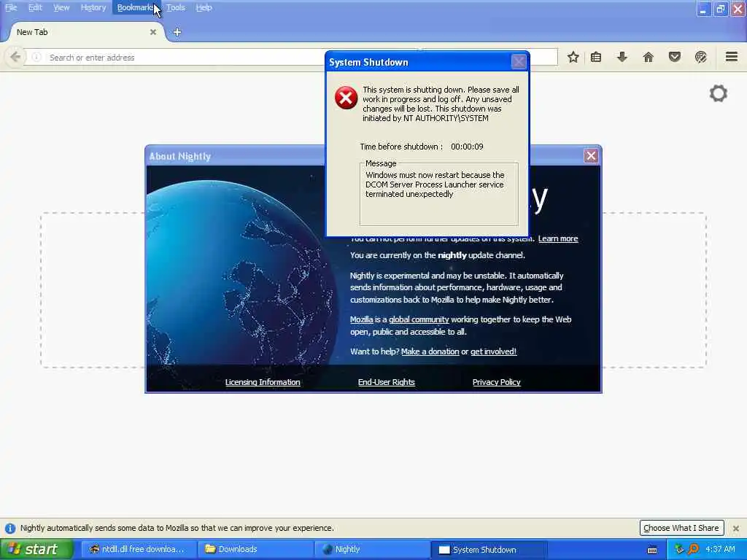Click the search magnifier tray icon
The image size is (747, 560).
tap(693, 550)
